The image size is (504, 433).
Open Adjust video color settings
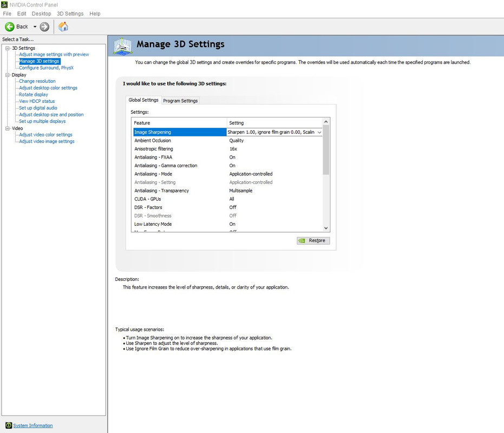(45, 135)
